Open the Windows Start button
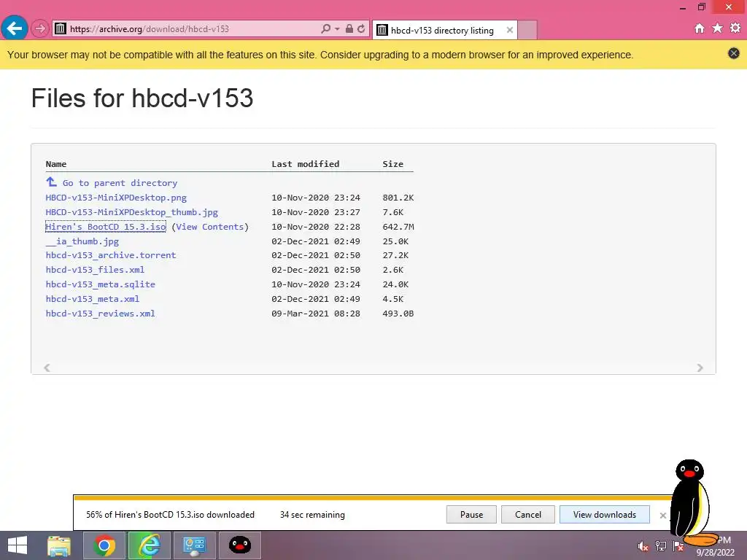This screenshot has width=747, height=560. coord(18,545)
